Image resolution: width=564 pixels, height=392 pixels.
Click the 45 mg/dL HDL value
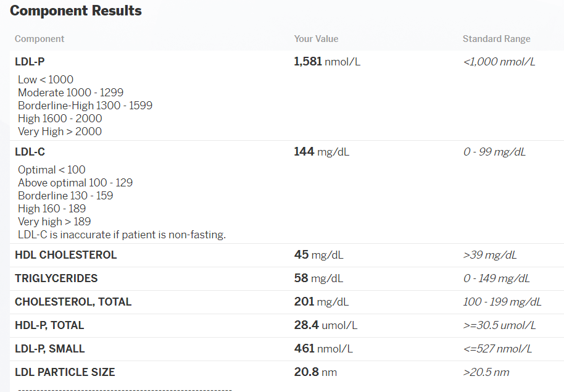[x=318, y=255]
